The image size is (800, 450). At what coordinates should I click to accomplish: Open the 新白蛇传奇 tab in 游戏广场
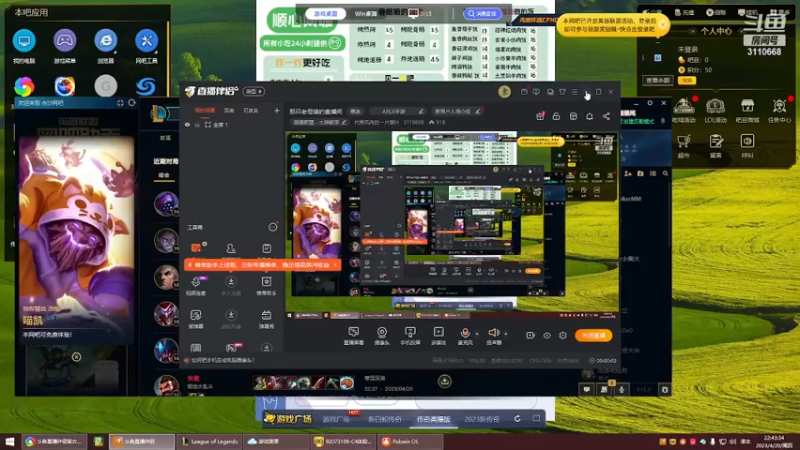pyautogui.click(x=384, y=419)
